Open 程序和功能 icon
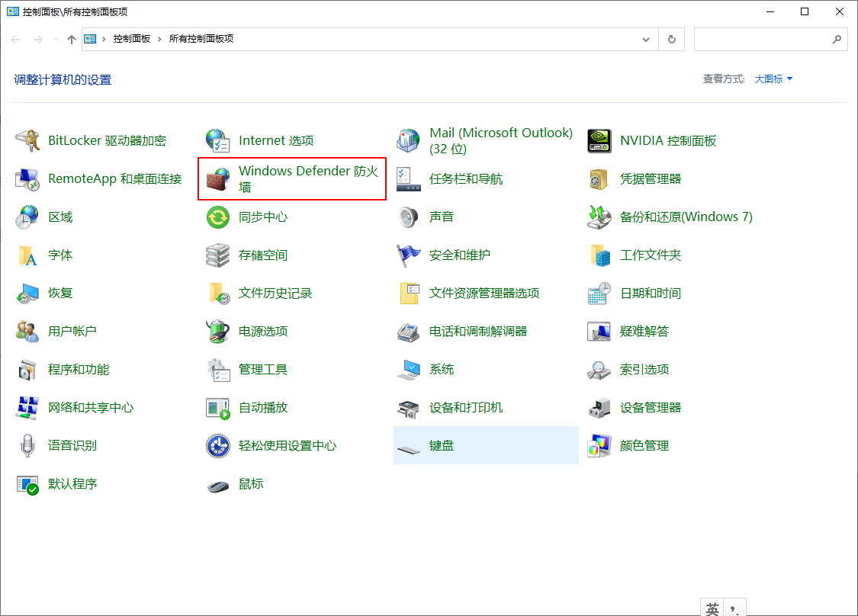Image resolution: width=858 pixels, height=616 pixels. (27, 370)
